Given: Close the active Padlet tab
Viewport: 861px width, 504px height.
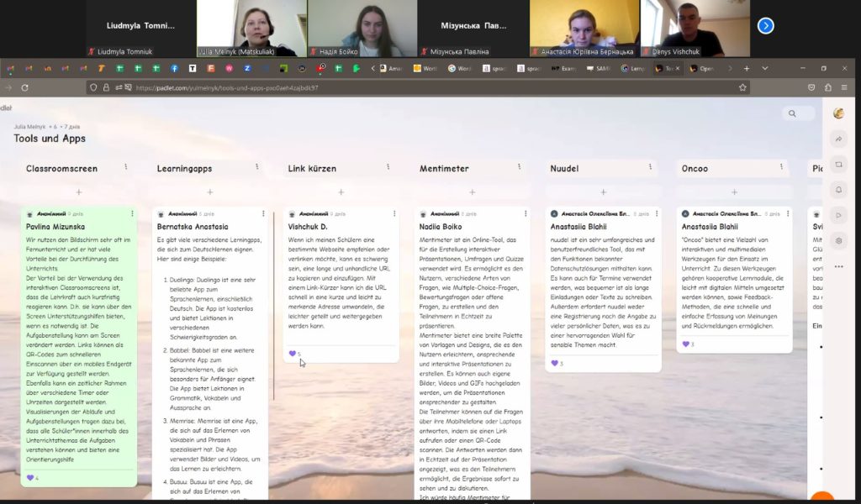Looking at the screenshot, I should 677,69.
